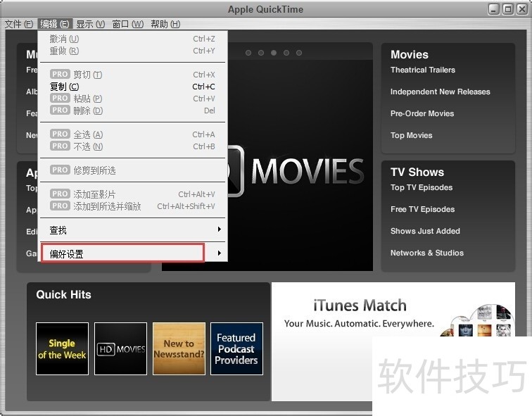Click the Movies panel heading
Image resolution: width=532 pixels, height=416 pixels.
pos(409,55)
